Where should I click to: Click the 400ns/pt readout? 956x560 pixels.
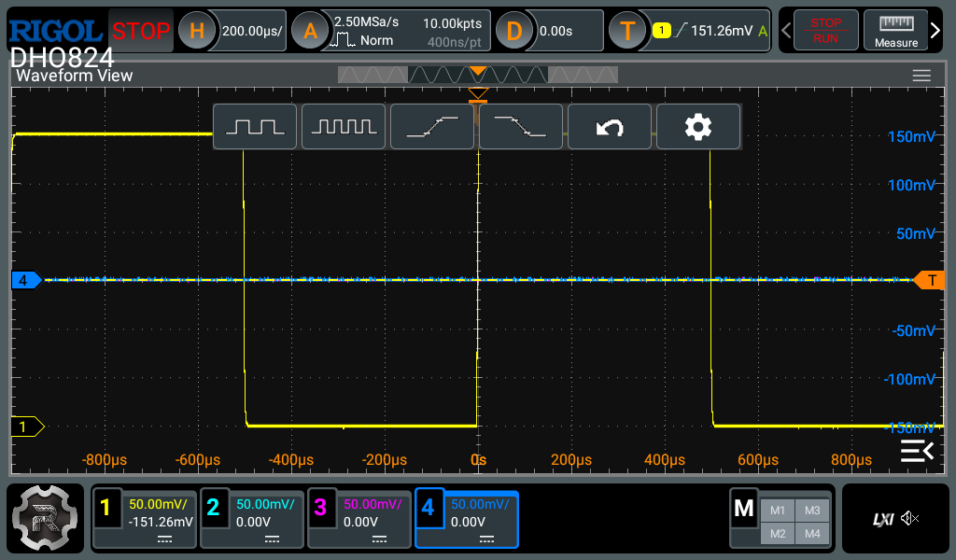[x=455, y=42]
